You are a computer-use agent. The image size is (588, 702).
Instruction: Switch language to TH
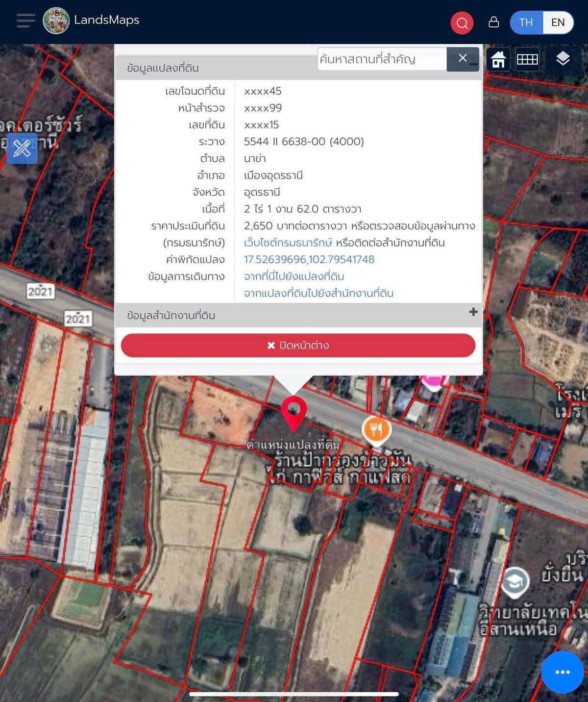click(x=526, y=23)
